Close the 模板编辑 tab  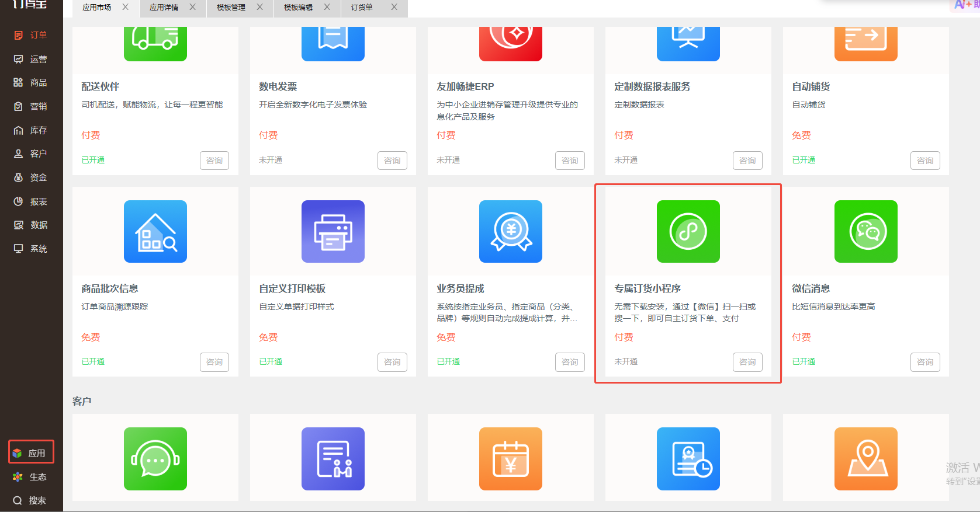tap(327, 7)
